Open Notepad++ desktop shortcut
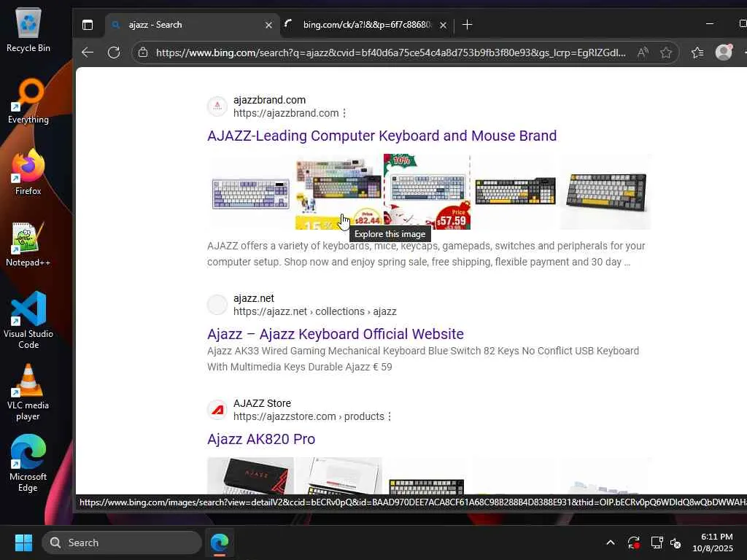 point(28,244)
